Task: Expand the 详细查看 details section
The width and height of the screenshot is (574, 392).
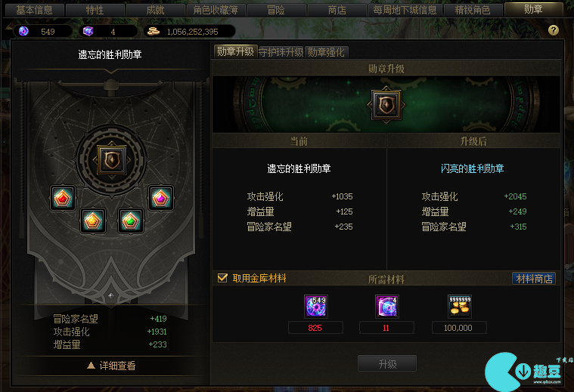Action: coord(111,366)
